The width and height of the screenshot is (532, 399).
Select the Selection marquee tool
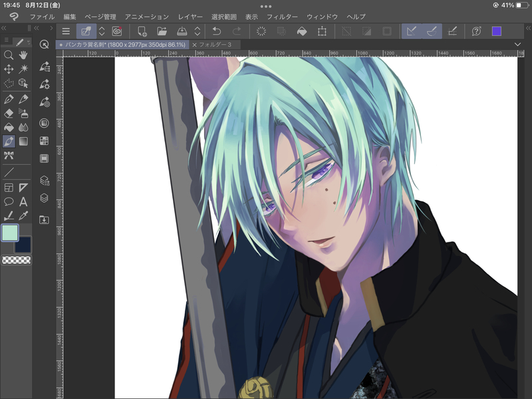click(9, 83)
